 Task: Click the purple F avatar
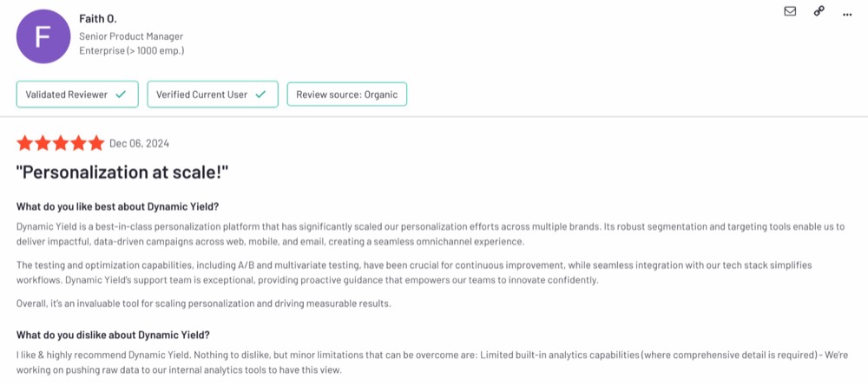[43, 36]
